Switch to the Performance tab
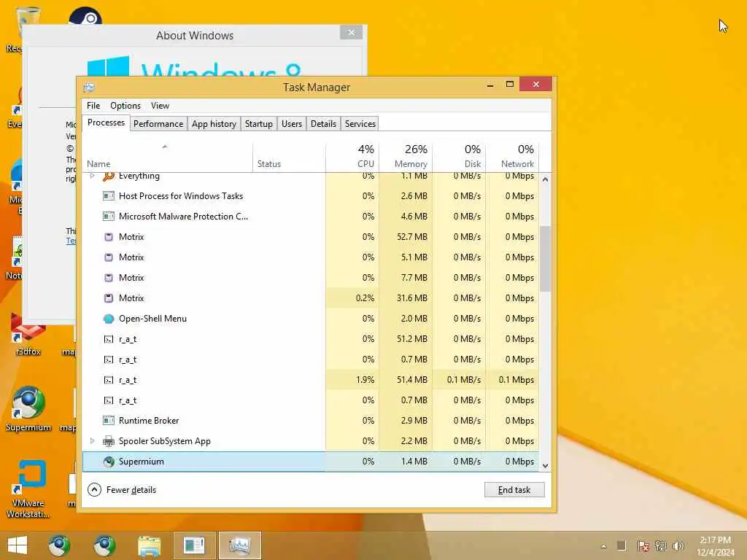 (158, 124)
